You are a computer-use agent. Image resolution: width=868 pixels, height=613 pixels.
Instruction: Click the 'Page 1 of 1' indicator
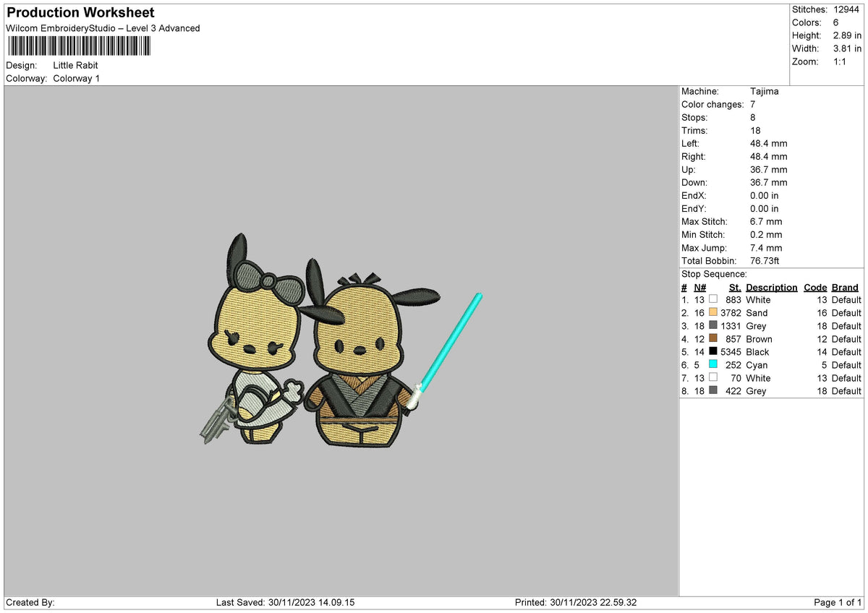838,602
